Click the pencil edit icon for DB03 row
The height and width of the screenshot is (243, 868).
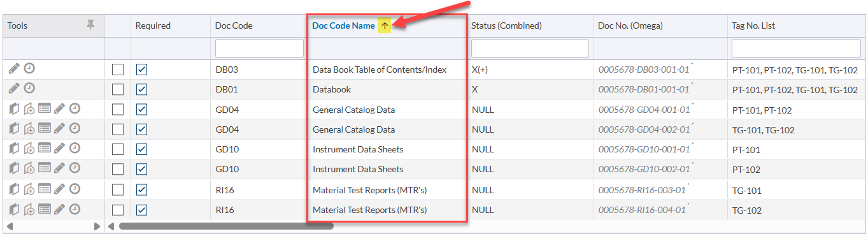pyautogui.click(x=14, y=69)
